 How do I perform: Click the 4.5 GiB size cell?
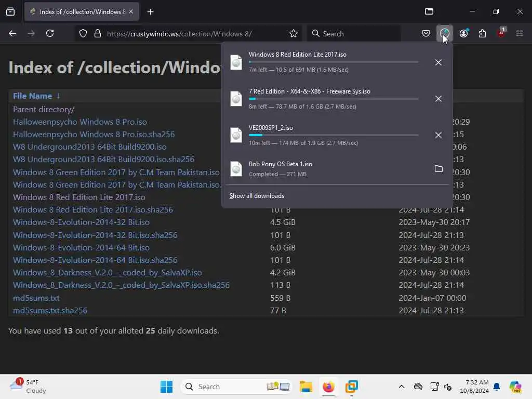[283, 222]
